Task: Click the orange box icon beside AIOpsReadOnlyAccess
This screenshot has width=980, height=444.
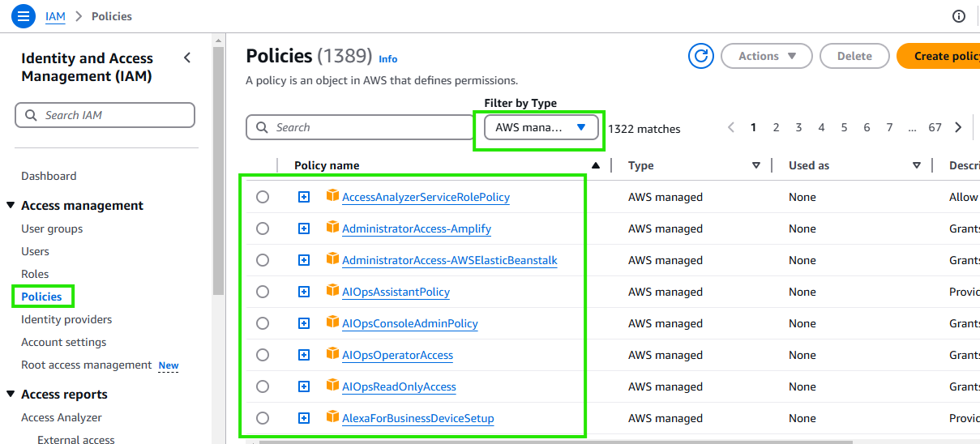Action: pos(332,385)
